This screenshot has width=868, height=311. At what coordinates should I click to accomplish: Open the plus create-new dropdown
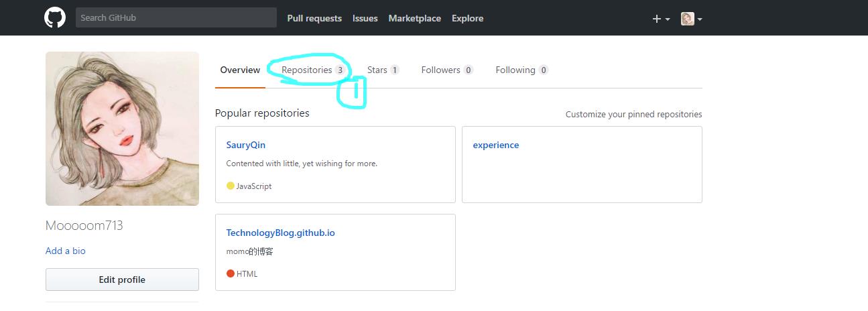pos(661,19)
